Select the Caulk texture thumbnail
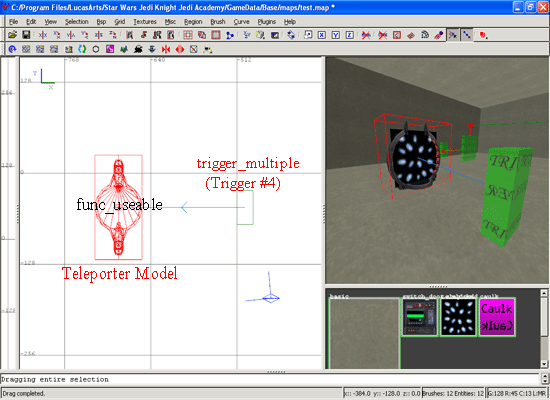Screen dimensions: 550x400 [497, 318]
